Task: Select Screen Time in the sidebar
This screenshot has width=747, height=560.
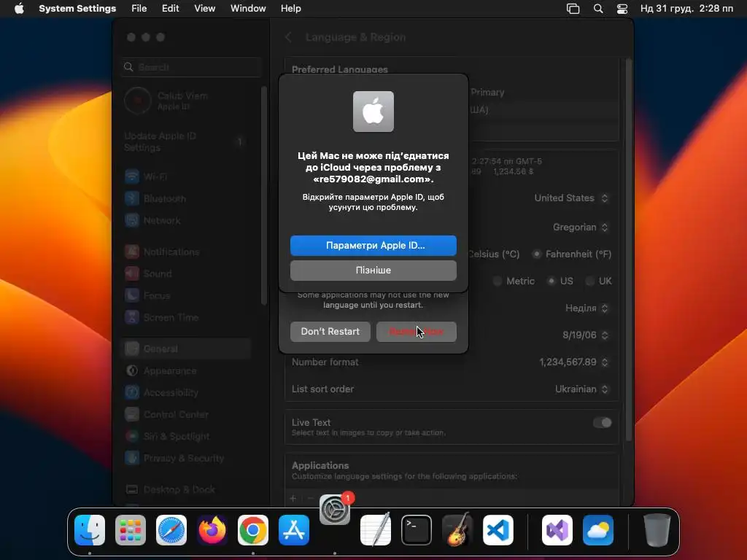Action: click(186, 318)
